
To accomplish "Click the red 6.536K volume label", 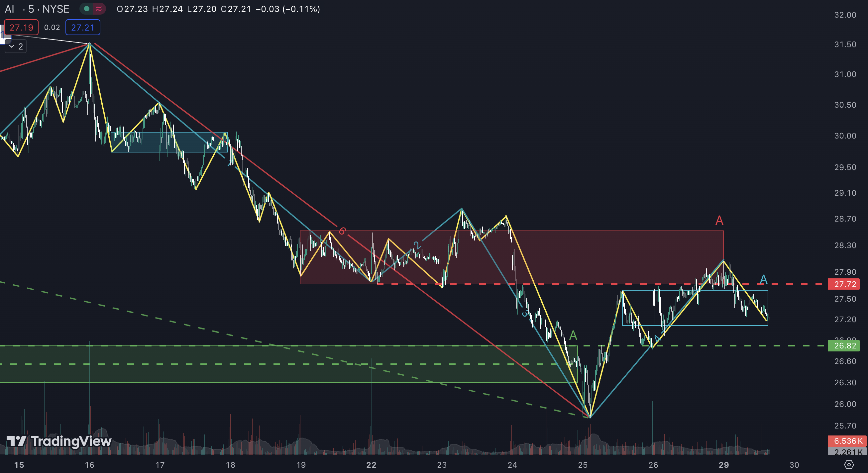I will click(847, 441).
